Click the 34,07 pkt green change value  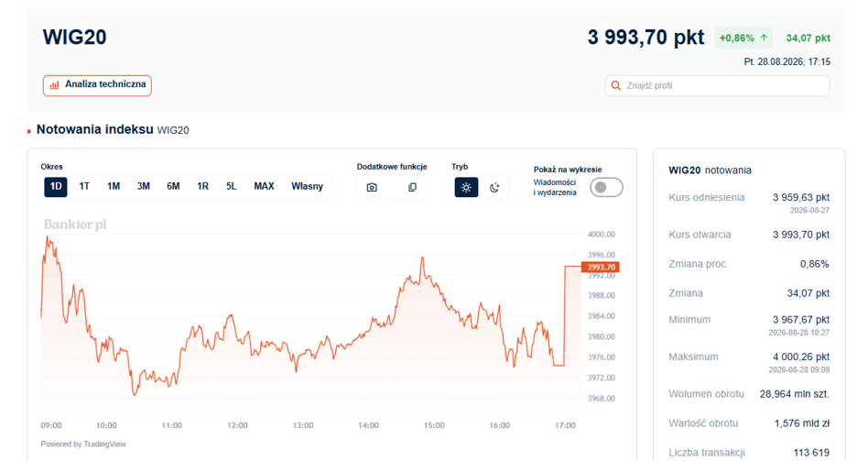point(808,38)
